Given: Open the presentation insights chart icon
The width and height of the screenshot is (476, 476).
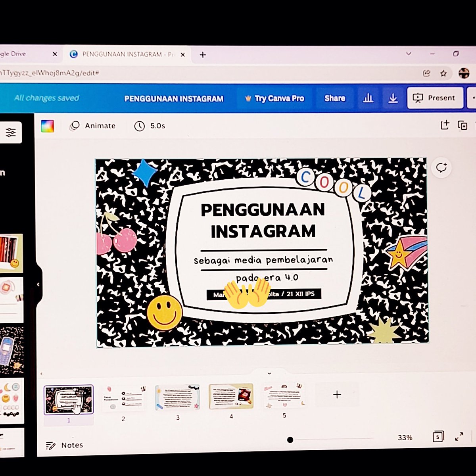Looking at the screenshot, I should coord(368,98).
